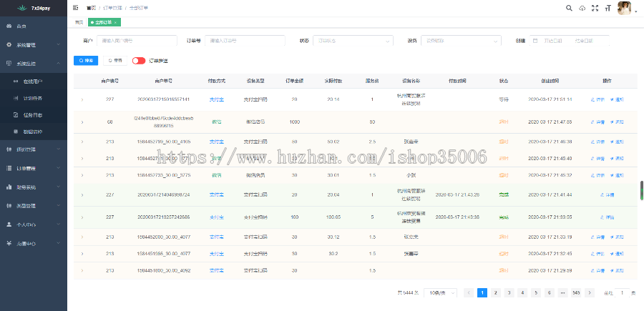This screenshot has height=311, width=644.
Task: Click the go-to page number input
Action: click(x=623, y=292)
